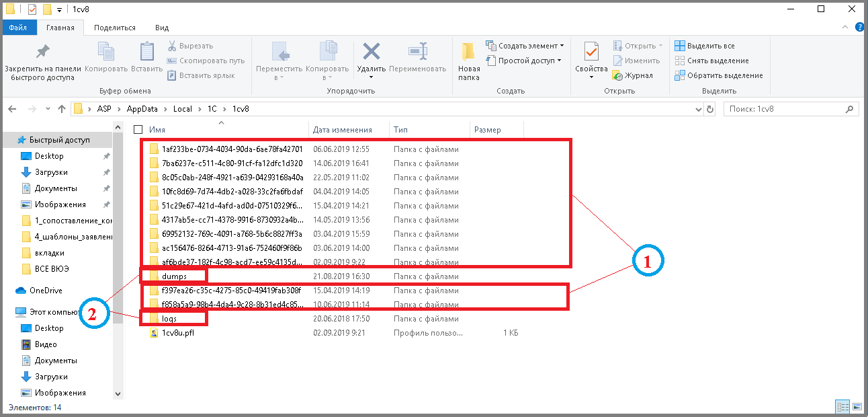Click the Изменить ribbon button
This screenshot has height=417, width=868.
636,61
